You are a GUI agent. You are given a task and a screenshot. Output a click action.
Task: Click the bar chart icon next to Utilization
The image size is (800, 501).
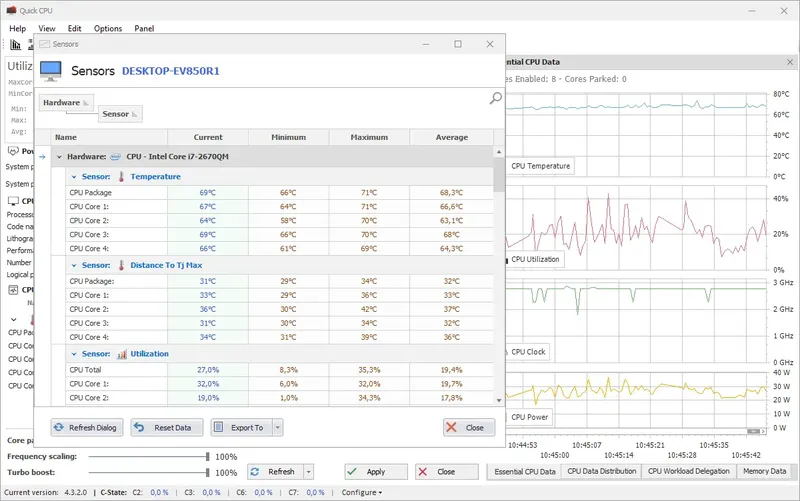coord(121,354)
